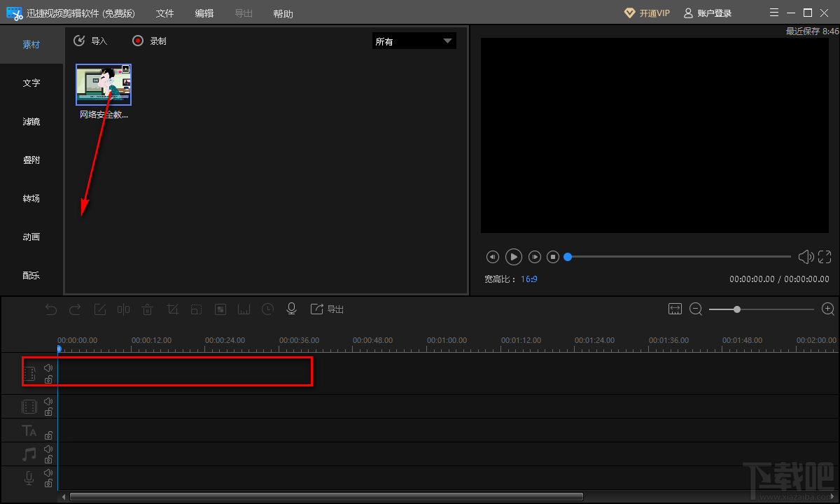Step back one frame in preview
This screenshot has height=504, width=840.
coord(493,257)
